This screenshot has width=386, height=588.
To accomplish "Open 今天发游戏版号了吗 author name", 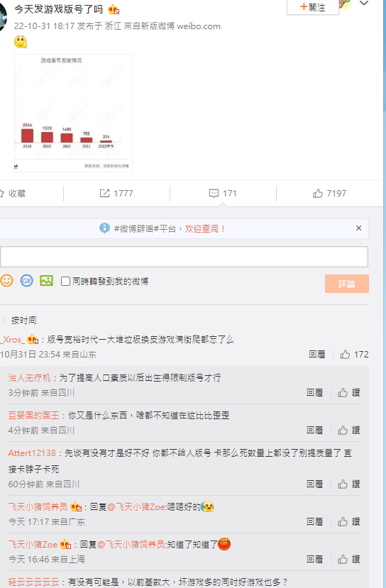I will 58,9.
